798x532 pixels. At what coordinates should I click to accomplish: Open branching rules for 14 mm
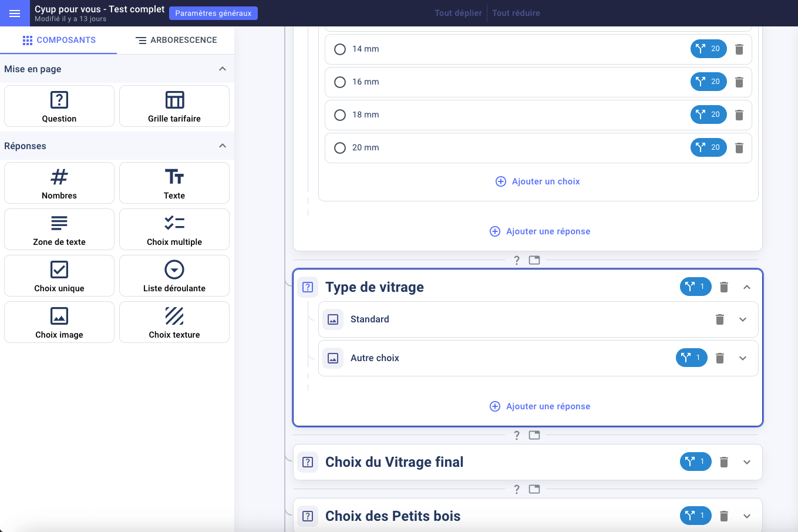[709, 49]
